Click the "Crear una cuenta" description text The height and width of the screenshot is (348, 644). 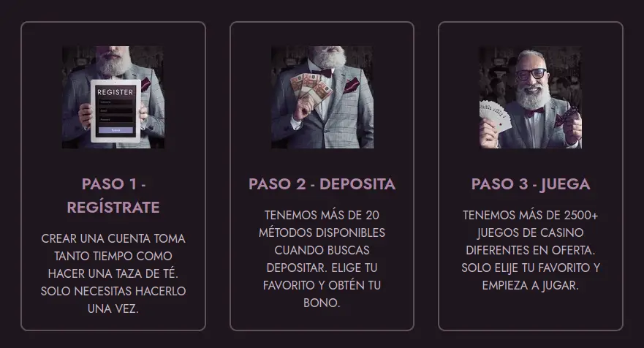[113, 273]
